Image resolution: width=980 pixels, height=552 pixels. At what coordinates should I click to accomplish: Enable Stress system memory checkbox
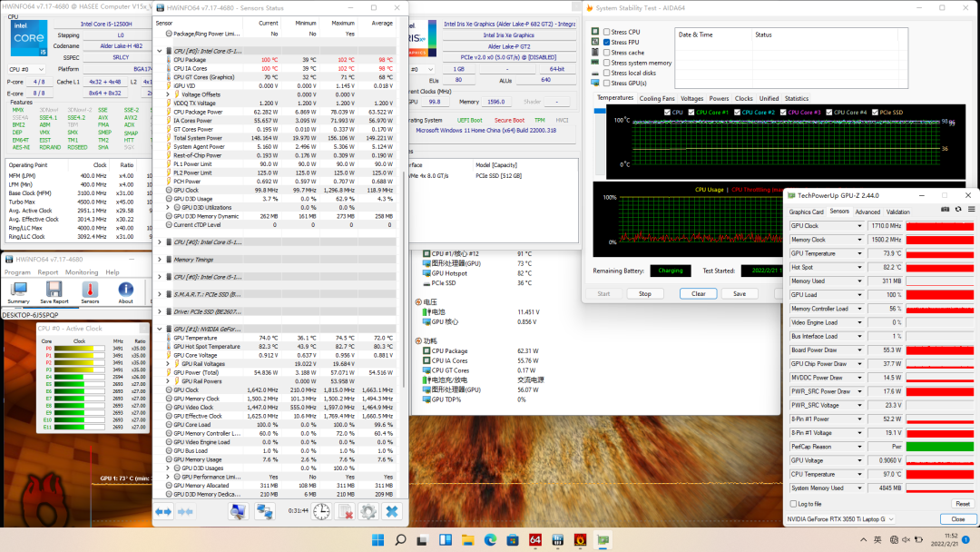(606, 63)
